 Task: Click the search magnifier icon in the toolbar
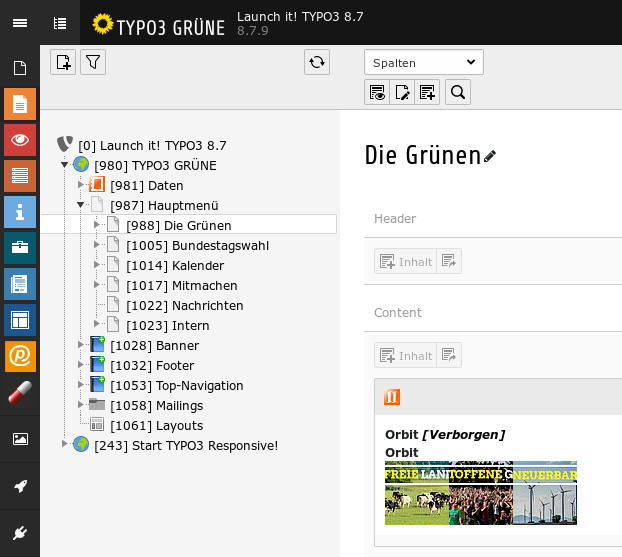click(457, 92)
